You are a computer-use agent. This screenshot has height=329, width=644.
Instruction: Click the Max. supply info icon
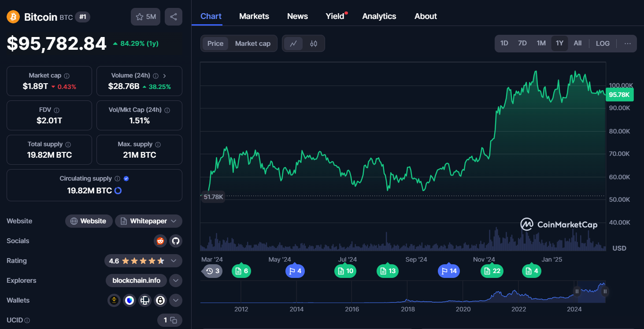click(158, 144)
